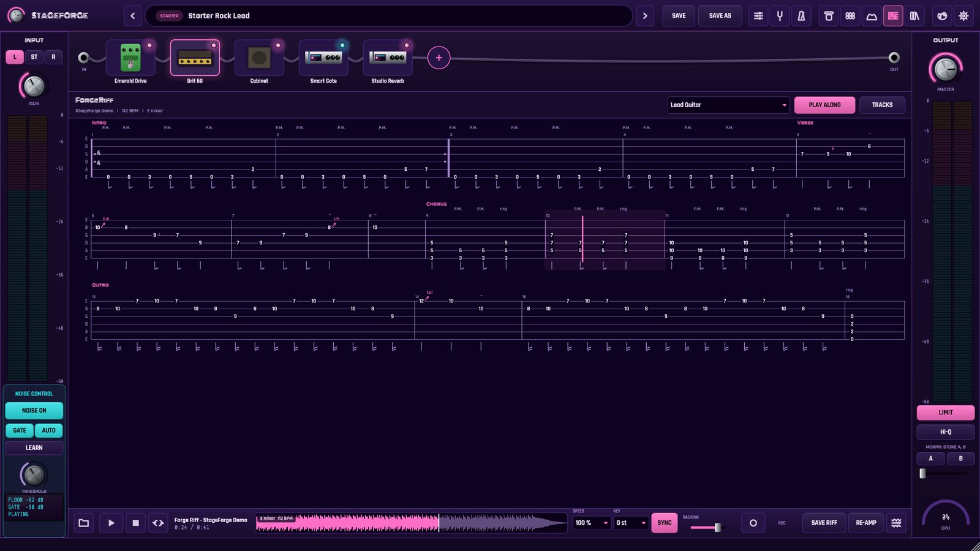
Task: Click the waveform icon beside RE-AMP
Action: (896, 523)
